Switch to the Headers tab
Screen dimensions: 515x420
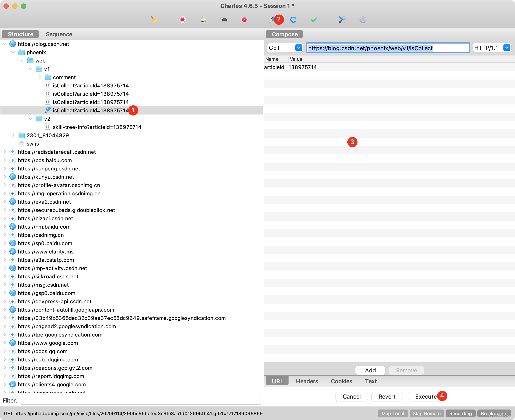coord(307,381)
